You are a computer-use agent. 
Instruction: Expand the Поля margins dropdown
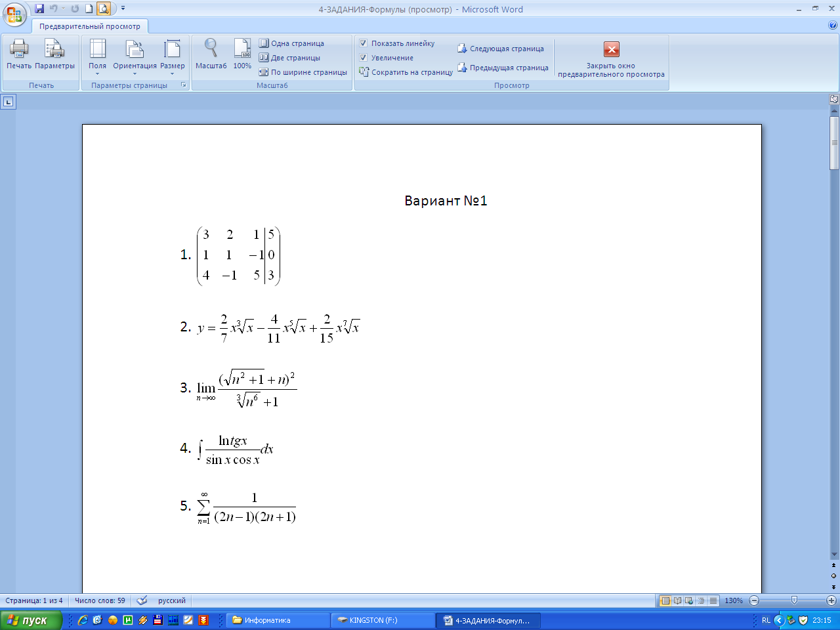98,56
